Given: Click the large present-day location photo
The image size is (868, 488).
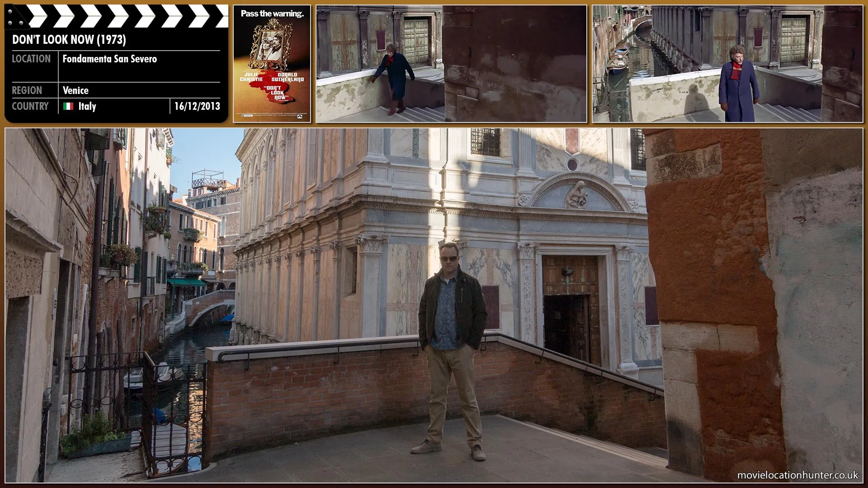Looking at the screenshot, I should [434, 305].
